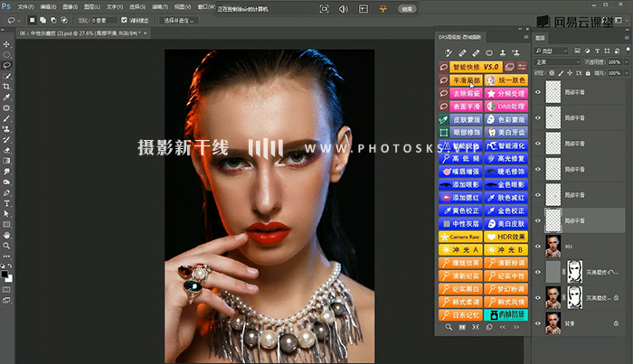Click the lasso icon beside 去除瑕疵
The image size is (633, 364).
[x=443, y=94]
